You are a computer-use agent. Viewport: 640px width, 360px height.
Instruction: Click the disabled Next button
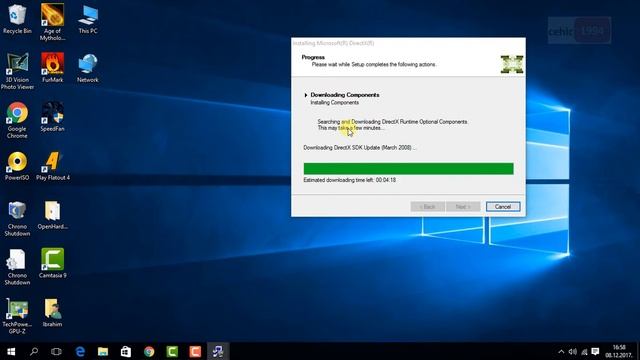pyautogui.click(x=463, y=207)
